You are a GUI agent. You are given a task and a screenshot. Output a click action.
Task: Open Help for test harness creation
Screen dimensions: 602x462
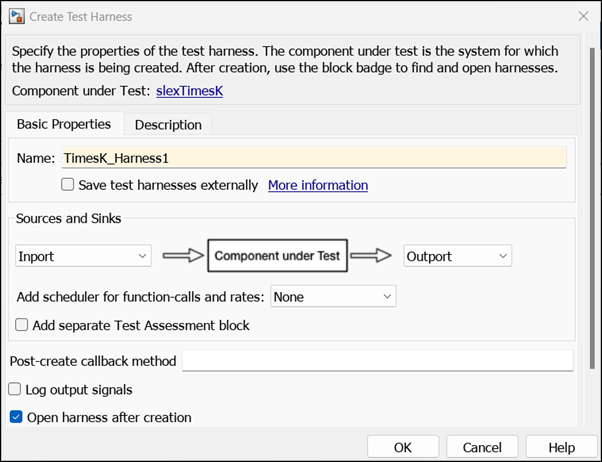point(561,447)
